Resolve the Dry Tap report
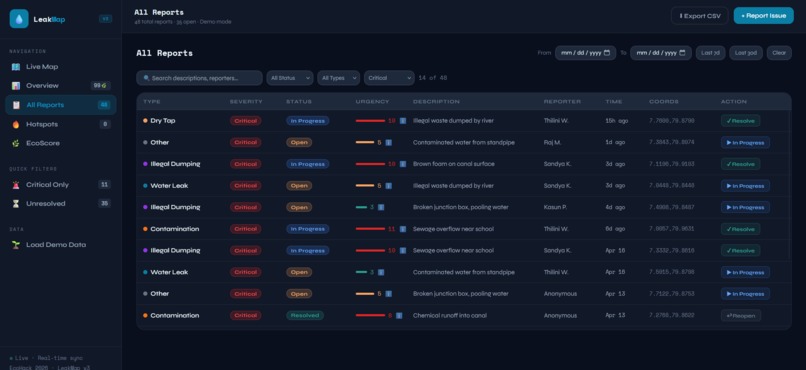Screen dimensions: 806x370 [x=740, y=121]
